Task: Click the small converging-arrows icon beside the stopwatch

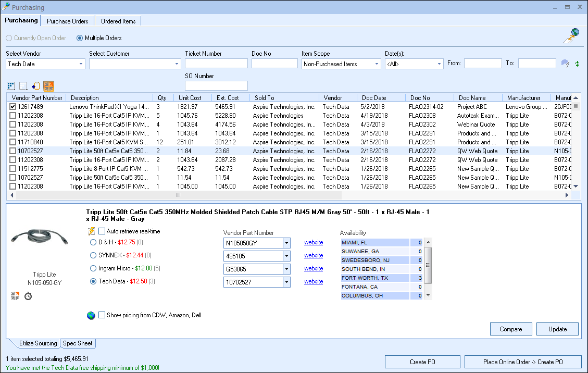Action: pyautogui.click(x=15, y=296)
